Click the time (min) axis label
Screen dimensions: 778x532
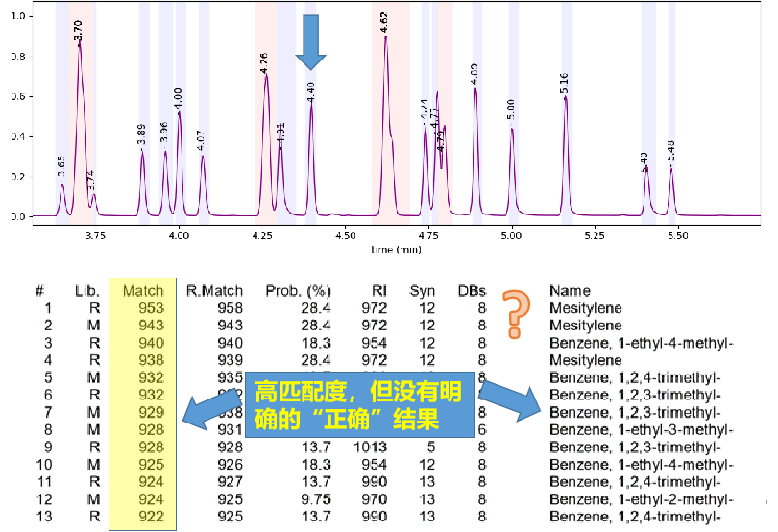396,249
